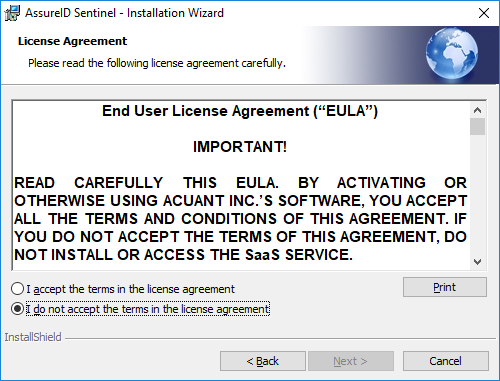The height and width of the screenshot is (381, 500).
Task: Cancel the installation
Action: coord(446,361)
